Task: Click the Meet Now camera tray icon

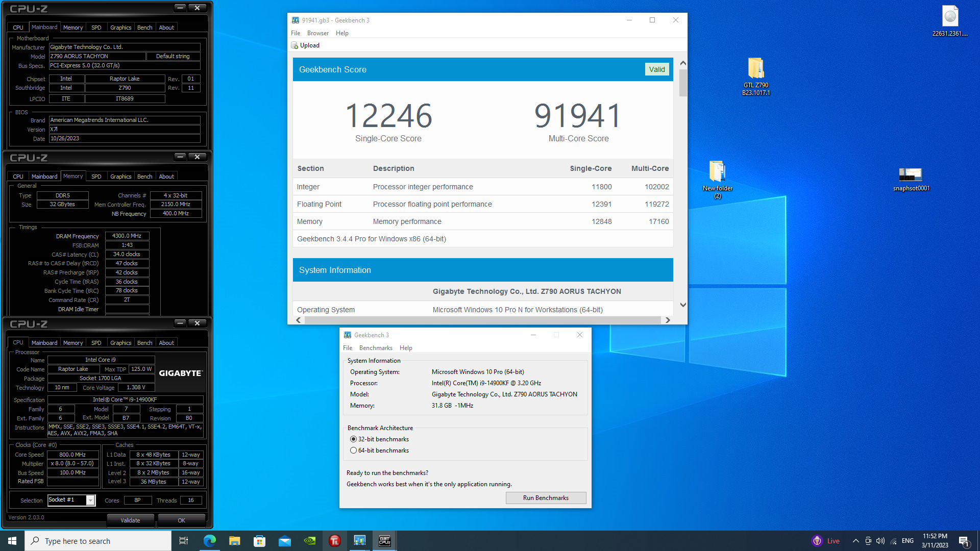Action: pyautogui.click(x=868, y=541)
